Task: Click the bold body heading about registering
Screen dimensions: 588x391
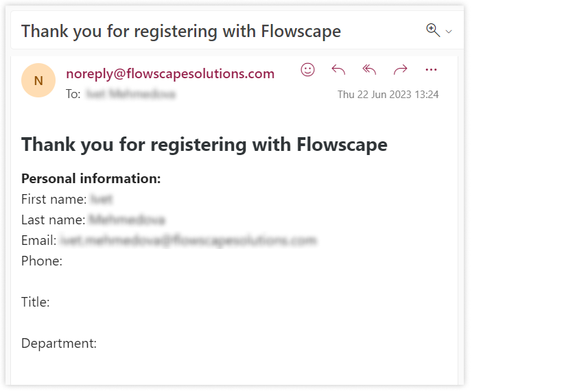Action: pyautogui.click(x=204, y=145)
